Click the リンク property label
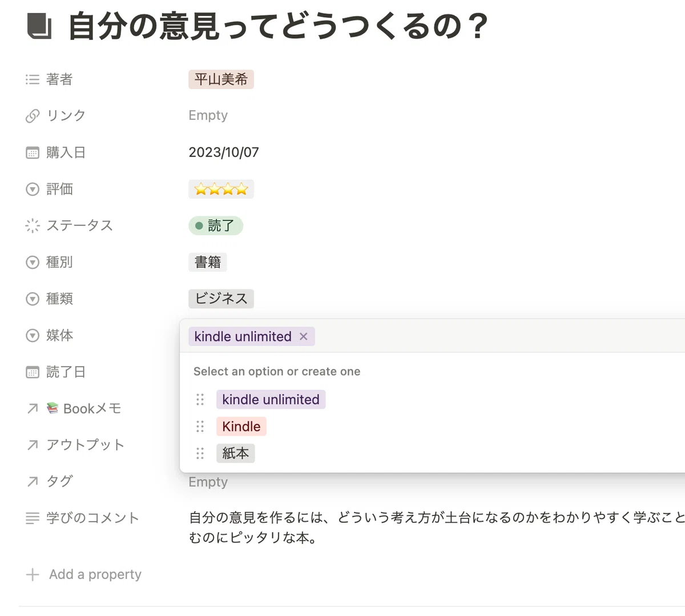This screenshot has height=616, width=685. click(66, 116)
